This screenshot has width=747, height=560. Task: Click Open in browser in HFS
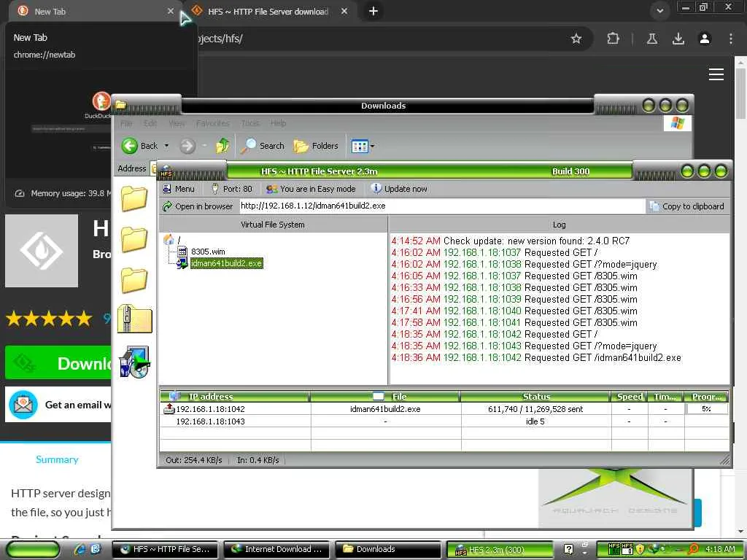[198, 206]
